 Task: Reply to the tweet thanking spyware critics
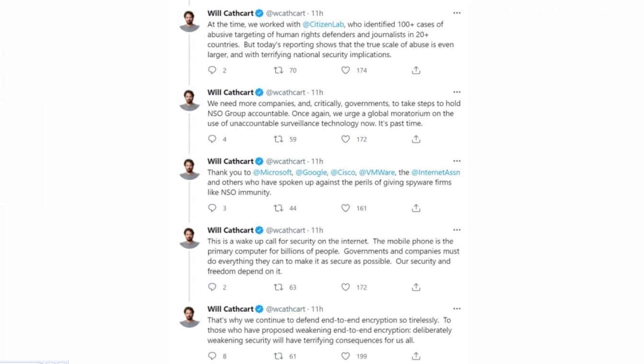[212, 208]
